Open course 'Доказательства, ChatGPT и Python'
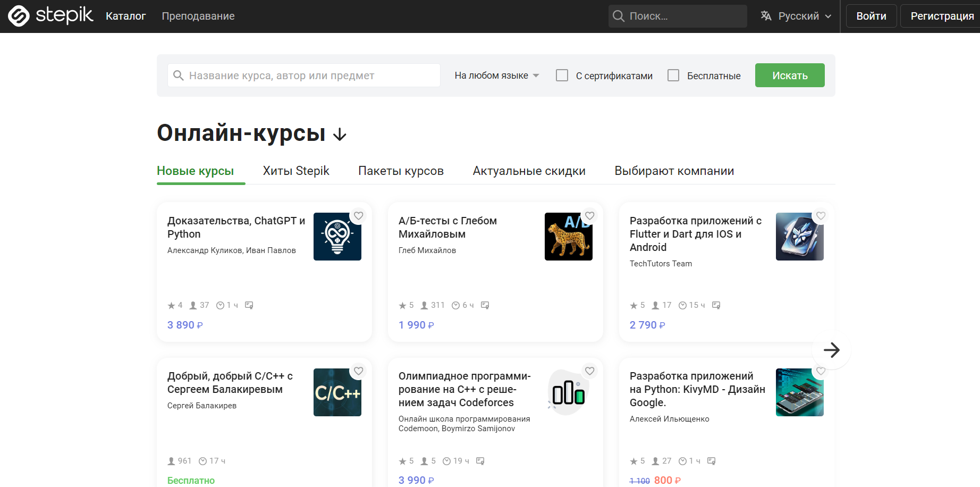 click(x=236, y=227)
